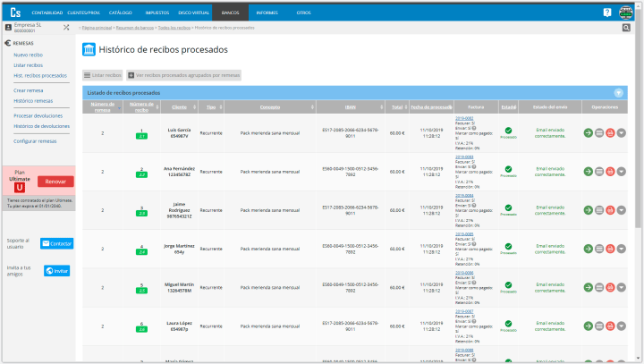644x364 pixels.
Task: Open Procesar devoluciones in the sidebar
Action: [x=38, y=116]
